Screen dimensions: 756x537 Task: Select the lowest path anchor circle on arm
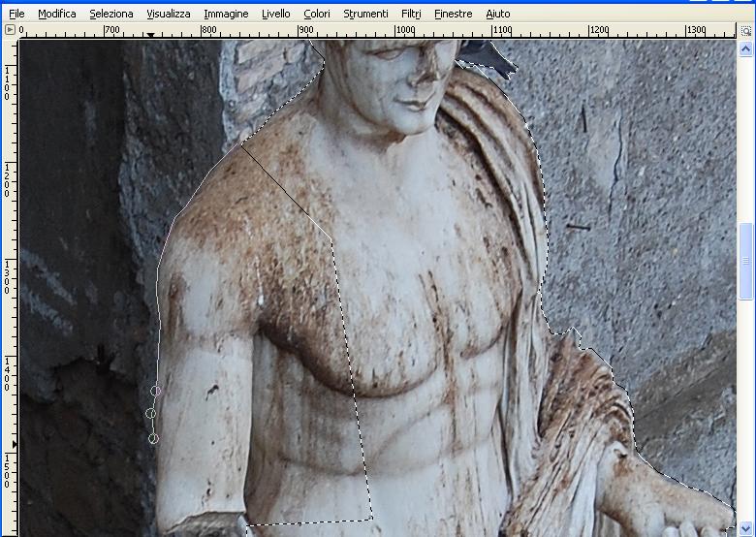coord(153,439)
